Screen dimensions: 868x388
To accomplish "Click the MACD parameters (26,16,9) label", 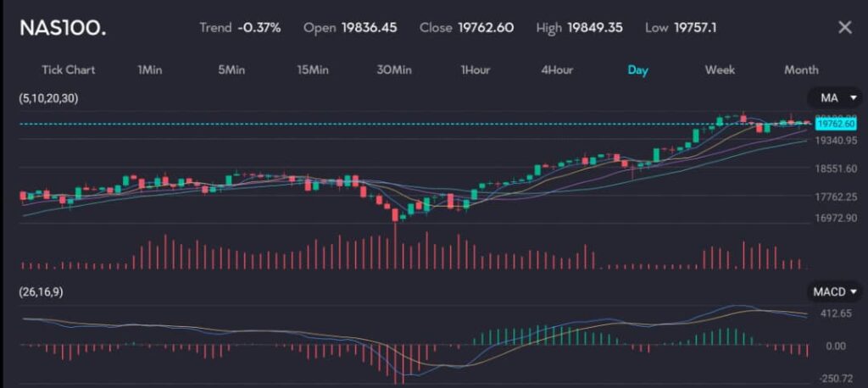I will [41, 291].
